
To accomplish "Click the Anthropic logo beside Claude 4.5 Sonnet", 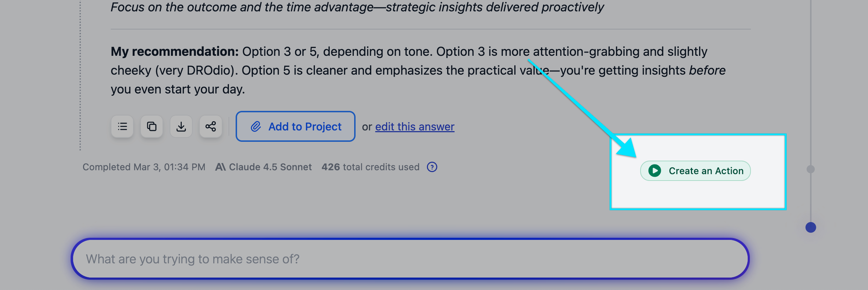I will coord(220,167).
